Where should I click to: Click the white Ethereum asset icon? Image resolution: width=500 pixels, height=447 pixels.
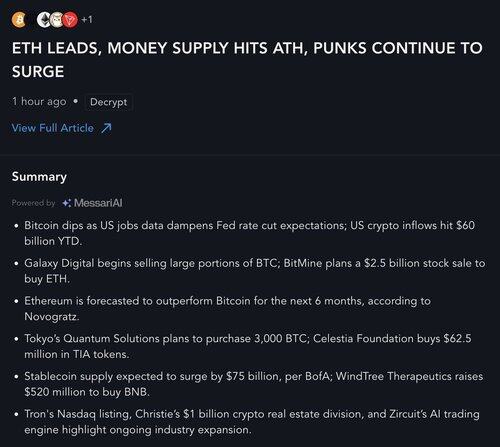point(44,20)
